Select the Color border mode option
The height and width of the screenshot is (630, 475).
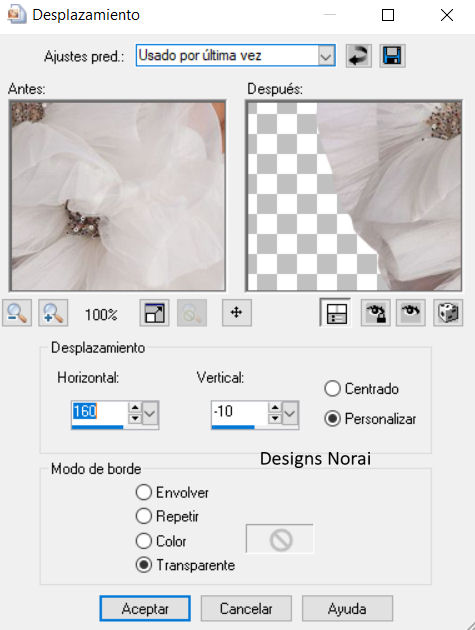(x=143, y=541)
